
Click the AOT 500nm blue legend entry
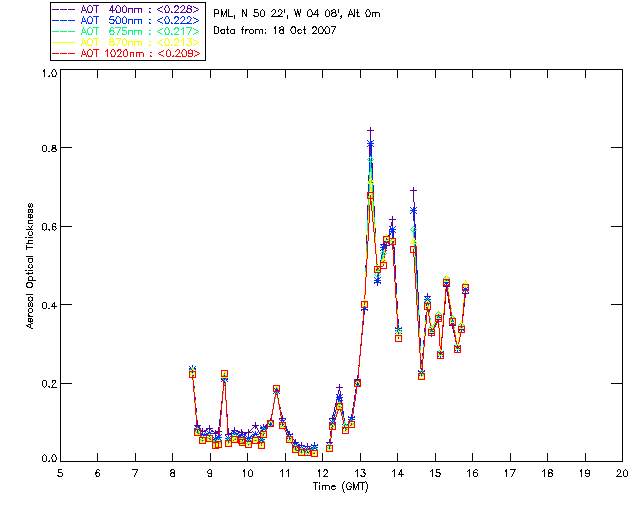click(127, 20)
